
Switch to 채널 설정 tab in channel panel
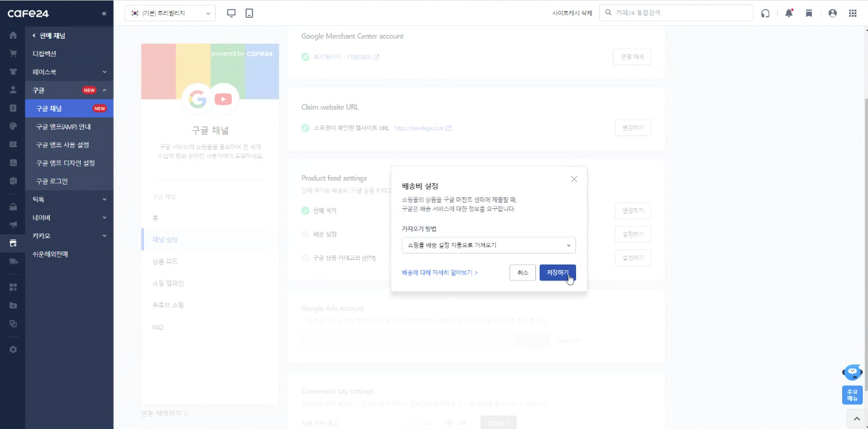pos(165,239)
